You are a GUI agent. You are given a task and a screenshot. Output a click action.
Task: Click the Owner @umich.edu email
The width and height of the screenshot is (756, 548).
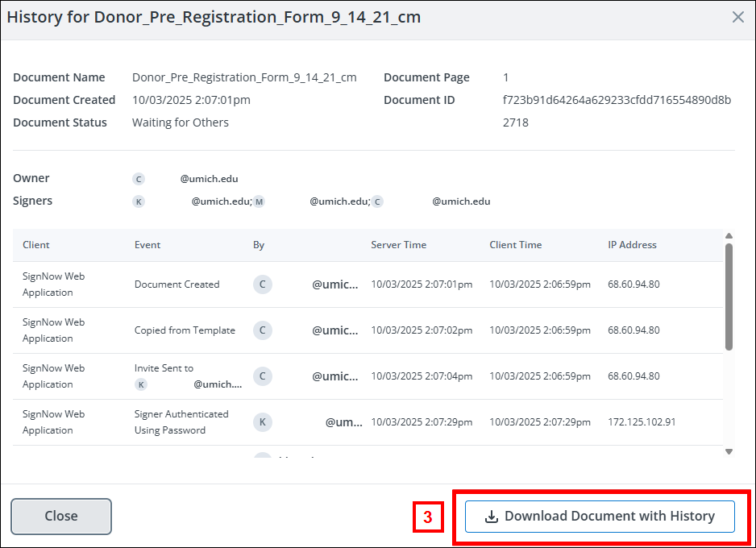pyautogui.click(x=210, y=179)
